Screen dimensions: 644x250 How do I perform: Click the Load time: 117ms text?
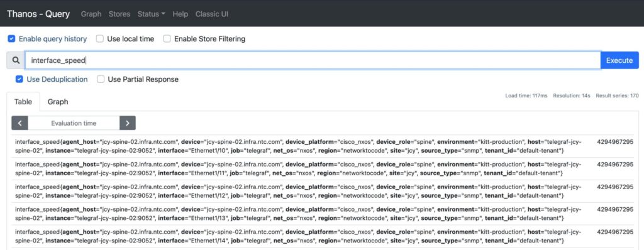coord(526,95)
